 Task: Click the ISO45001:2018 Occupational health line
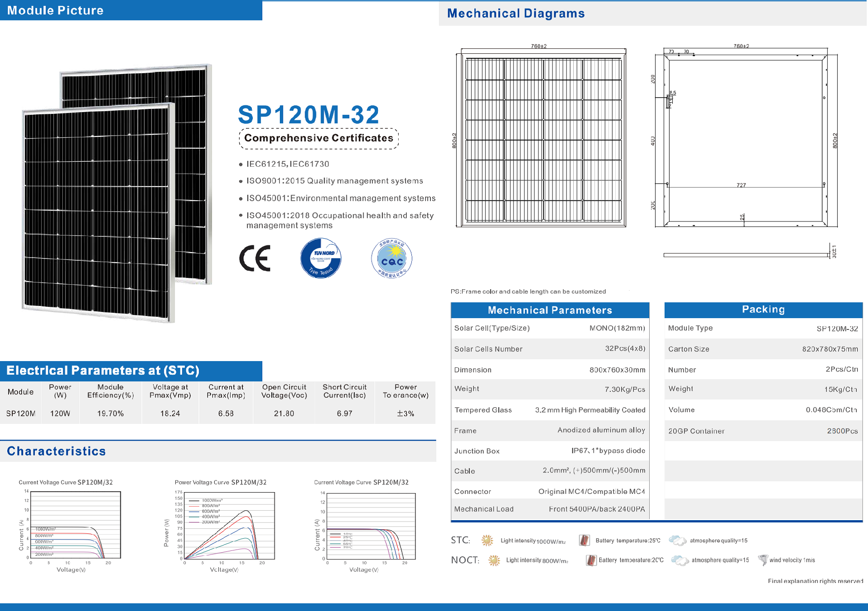point(340,221)
